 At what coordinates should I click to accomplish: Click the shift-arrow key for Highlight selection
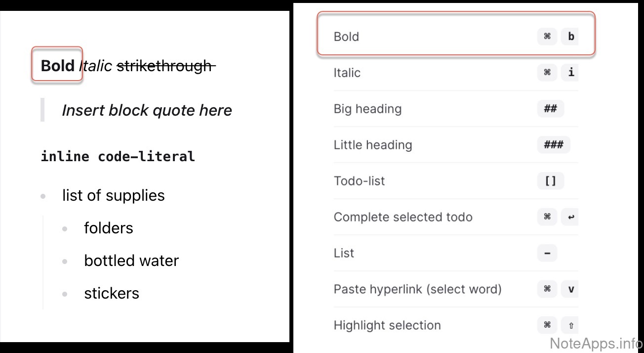click(x=570, y=325)
